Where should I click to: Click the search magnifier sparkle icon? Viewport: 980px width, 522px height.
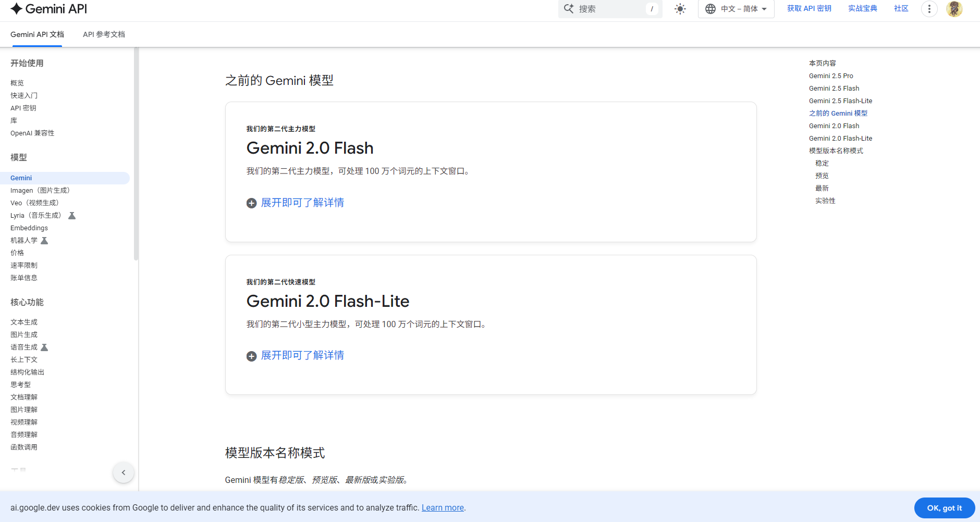pos(569,9)
